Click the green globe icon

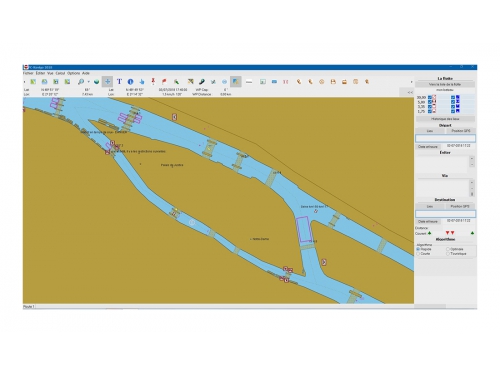[x=96, y=82]
